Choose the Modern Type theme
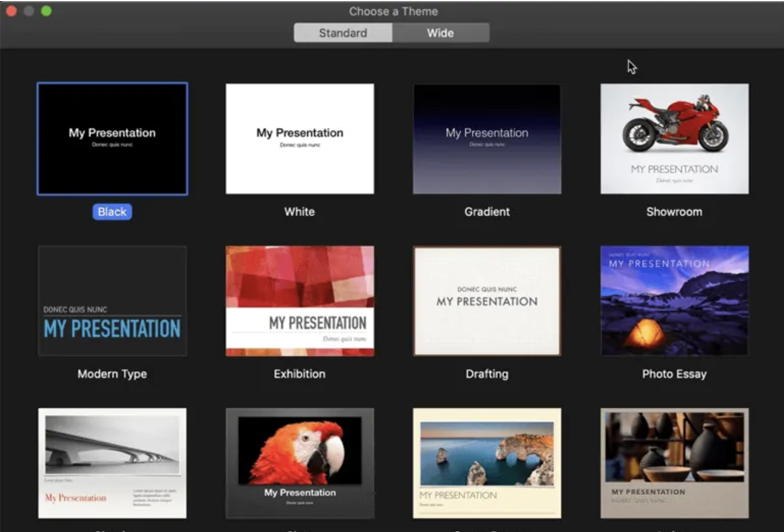This screenshot has height=532, width=784. pyautogui.click(x=112, y=301)
